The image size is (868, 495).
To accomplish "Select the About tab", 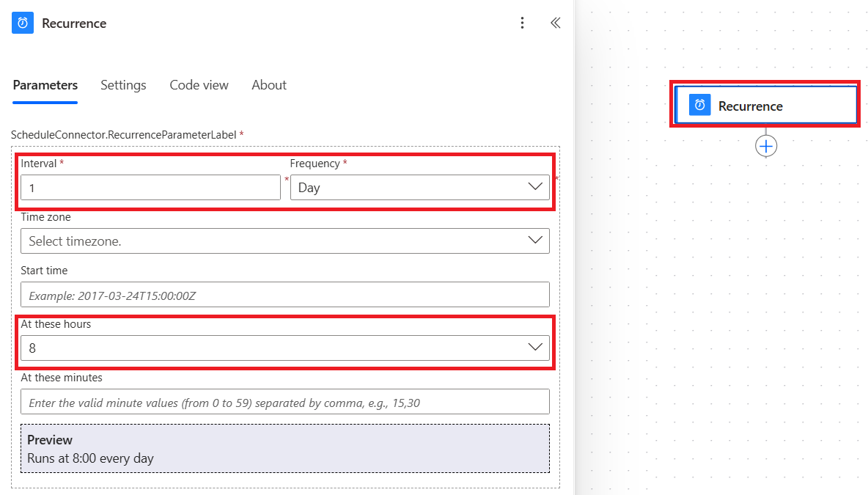I will (x=268, y=85).
